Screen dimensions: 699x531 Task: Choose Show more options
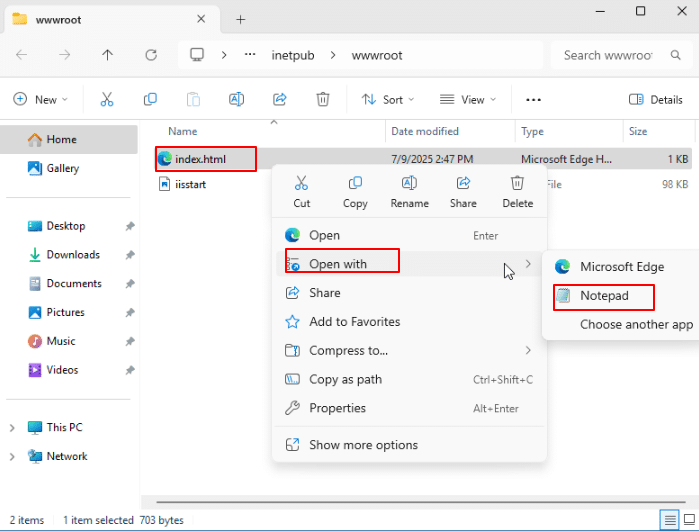[409, 445]
